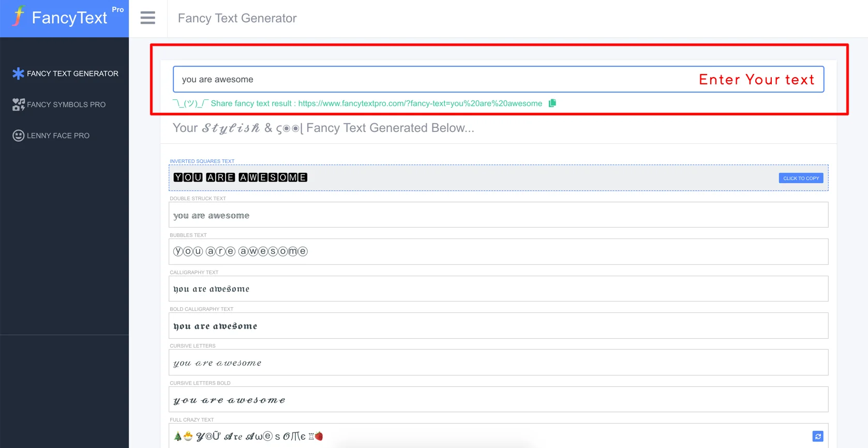Click the symbols icon beside Fancy Symbols Pro
The height and width of the screenshot is (448, 868).
click(19, 104)
